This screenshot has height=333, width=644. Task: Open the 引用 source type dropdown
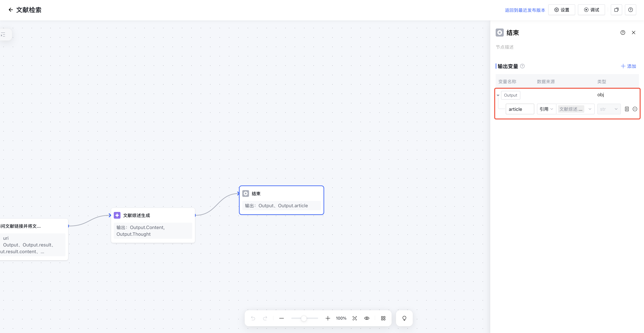546,109
